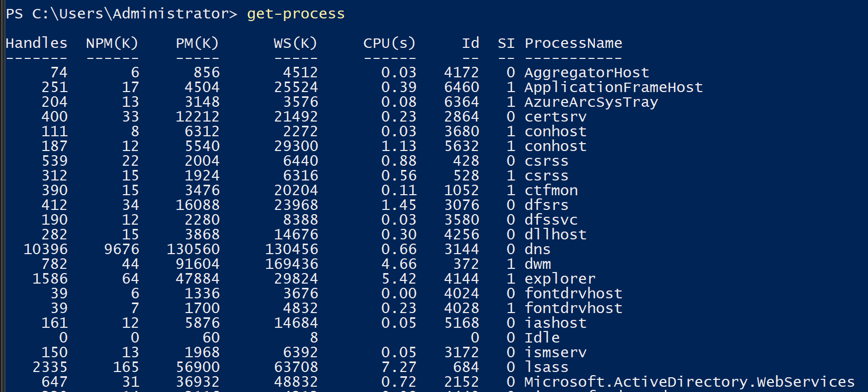The image size is (868, 392).
Task: Select the Microsoft.ActiveDirectory.WebServices process name
Action: coord(690,382)
